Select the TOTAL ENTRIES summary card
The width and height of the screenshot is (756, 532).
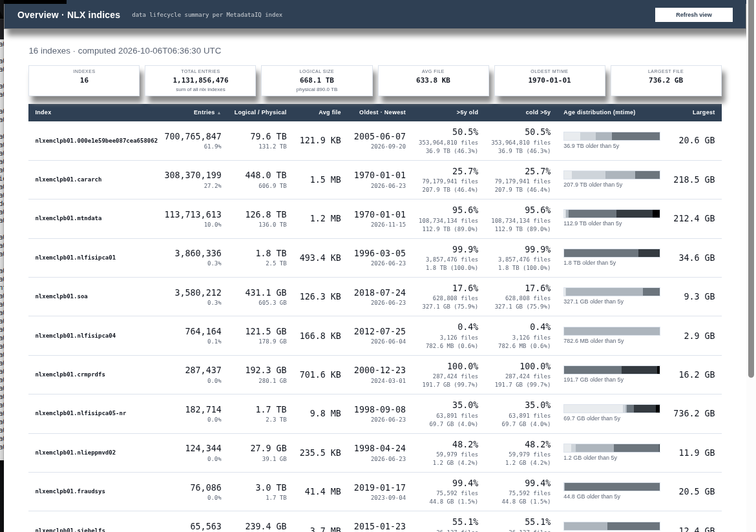200,81
